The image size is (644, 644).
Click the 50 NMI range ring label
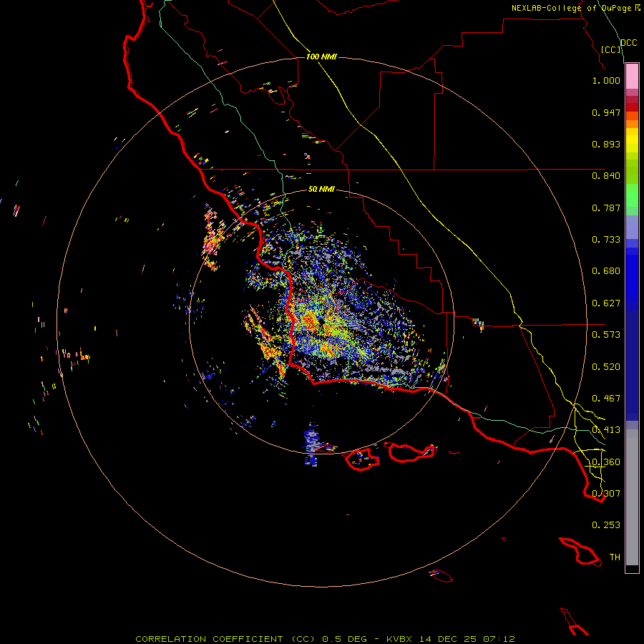pos(321,189)
